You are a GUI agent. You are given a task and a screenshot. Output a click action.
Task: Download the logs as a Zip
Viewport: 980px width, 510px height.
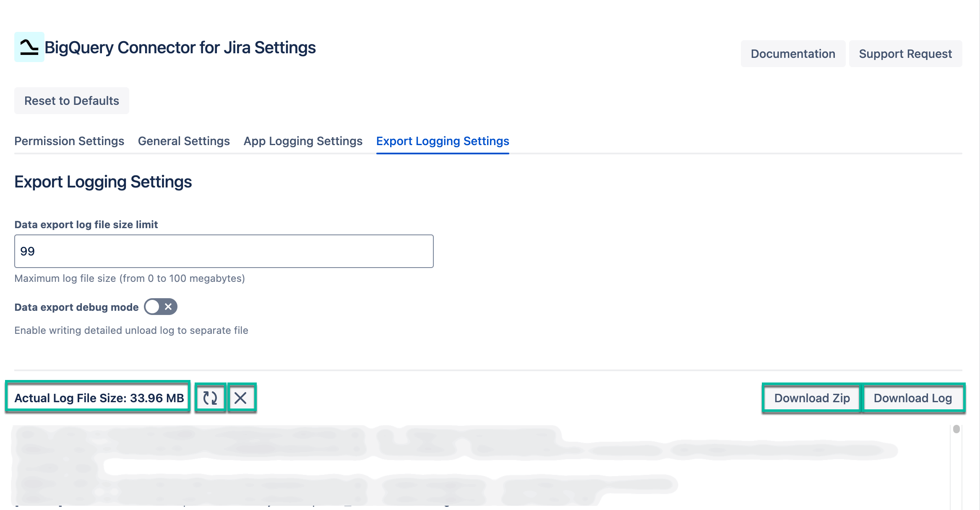(812, 398)
